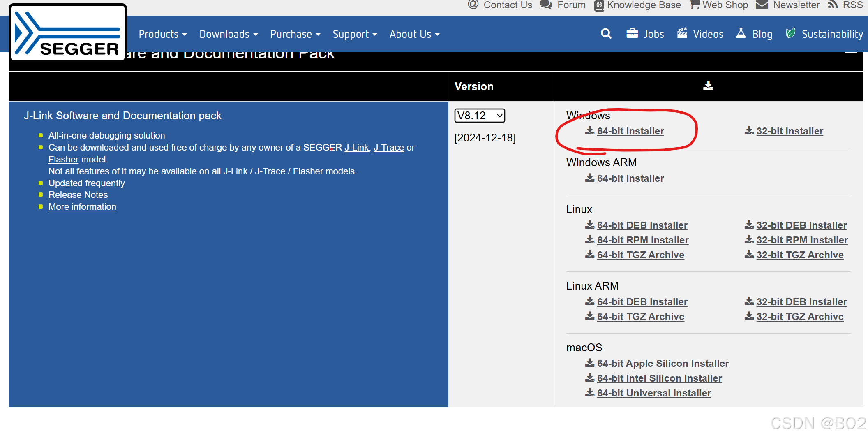Click download icon beside Intel Silicon Installer

point(590,378)
